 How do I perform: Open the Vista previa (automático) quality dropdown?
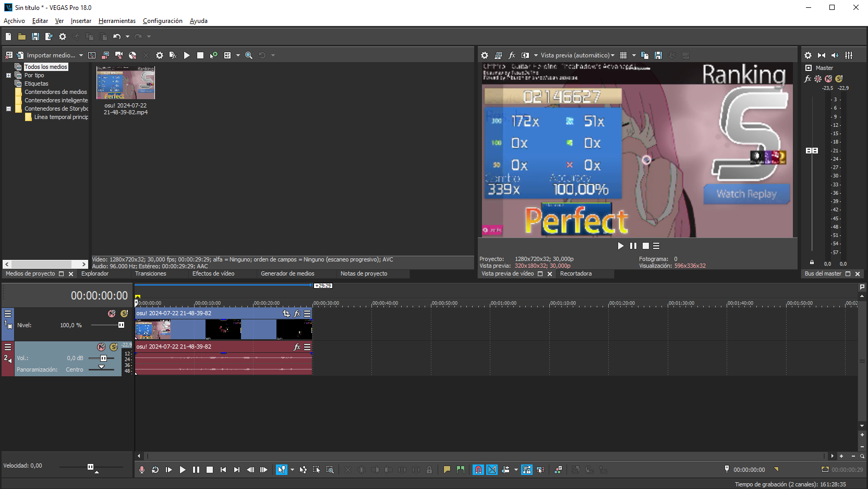[x=577, y=55]
